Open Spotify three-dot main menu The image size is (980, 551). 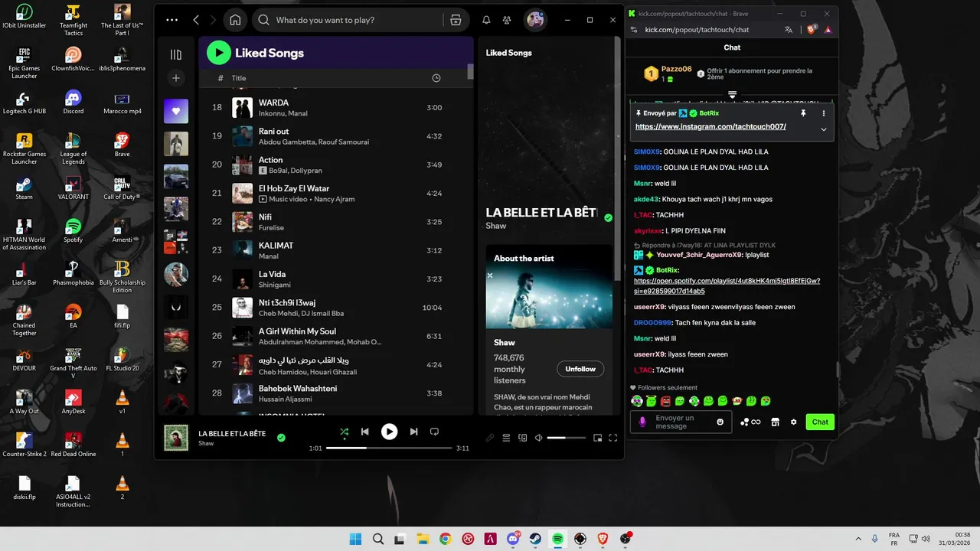(171, 20)
